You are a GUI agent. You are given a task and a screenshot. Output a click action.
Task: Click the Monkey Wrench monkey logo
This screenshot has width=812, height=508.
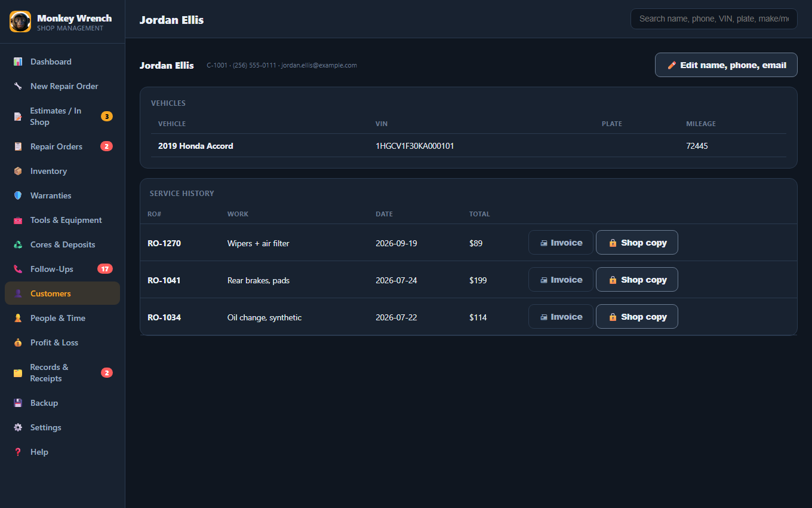[20, 22]
